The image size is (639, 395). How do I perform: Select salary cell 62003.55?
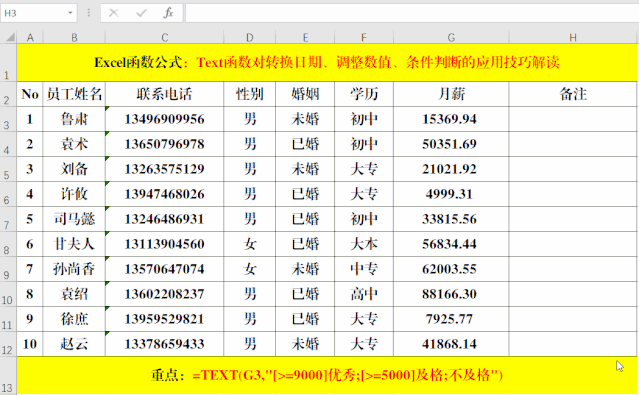click(x=451, y=269)
